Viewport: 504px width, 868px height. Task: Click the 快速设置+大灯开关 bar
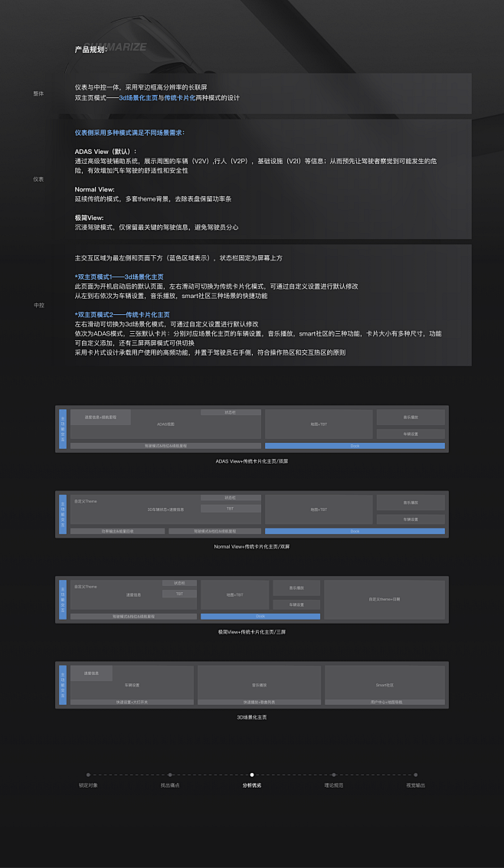pos(132,702)
